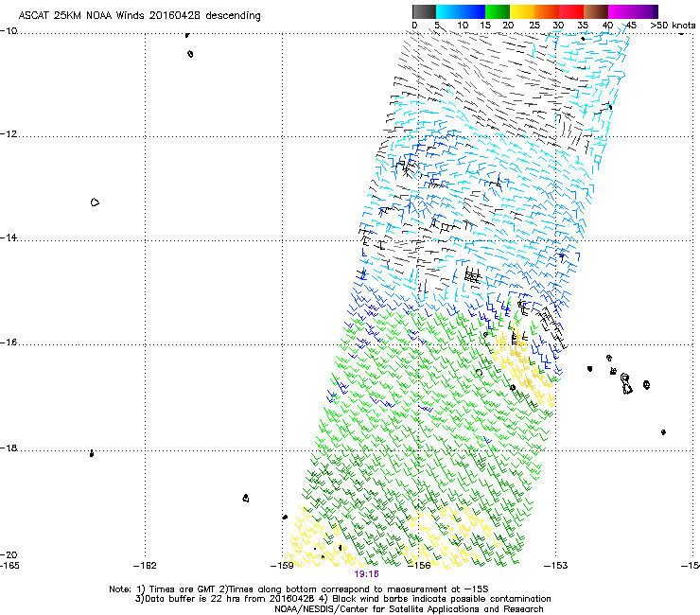
Task: Click the island dot near -150.7, -17.6
Action: click(663, 431)
